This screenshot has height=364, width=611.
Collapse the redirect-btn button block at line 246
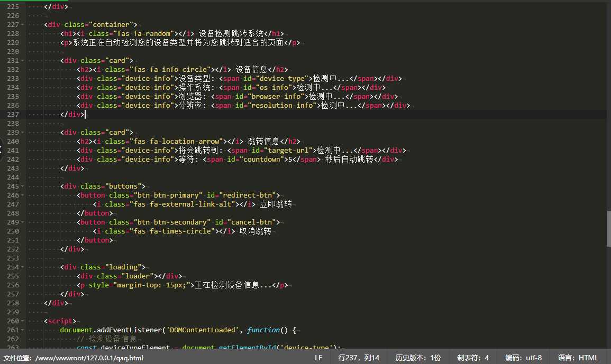[22, 195]
